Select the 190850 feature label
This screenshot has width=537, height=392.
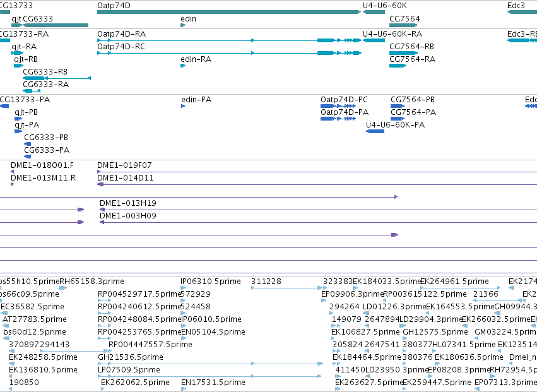[x=24, y=383]
